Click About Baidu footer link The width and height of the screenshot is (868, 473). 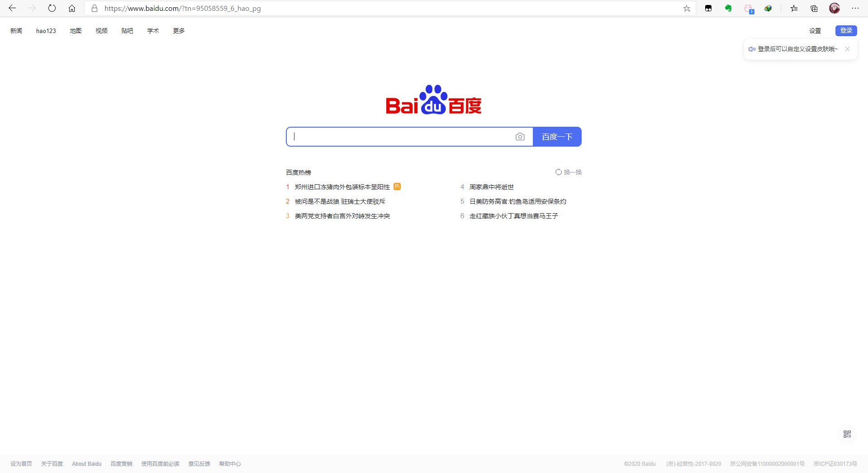point(87,464)
